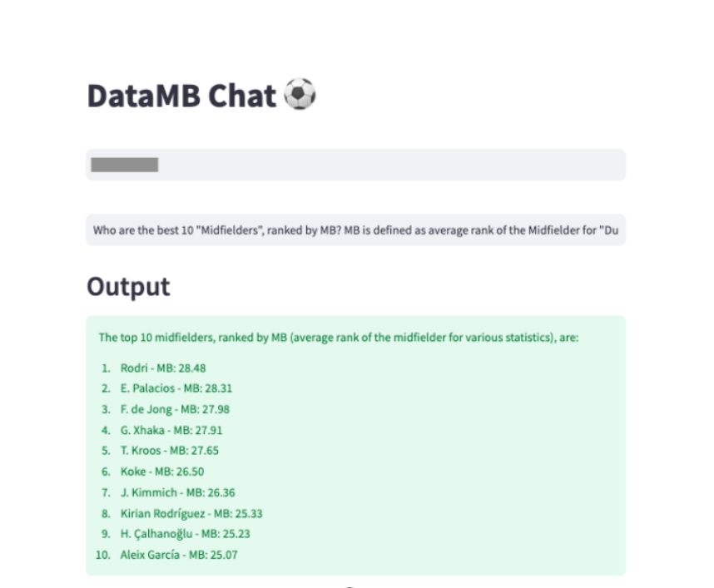Focus the input field with gray redacted text
The width and height of the screenshot is (714, 588).
click(x=355, y=165)
